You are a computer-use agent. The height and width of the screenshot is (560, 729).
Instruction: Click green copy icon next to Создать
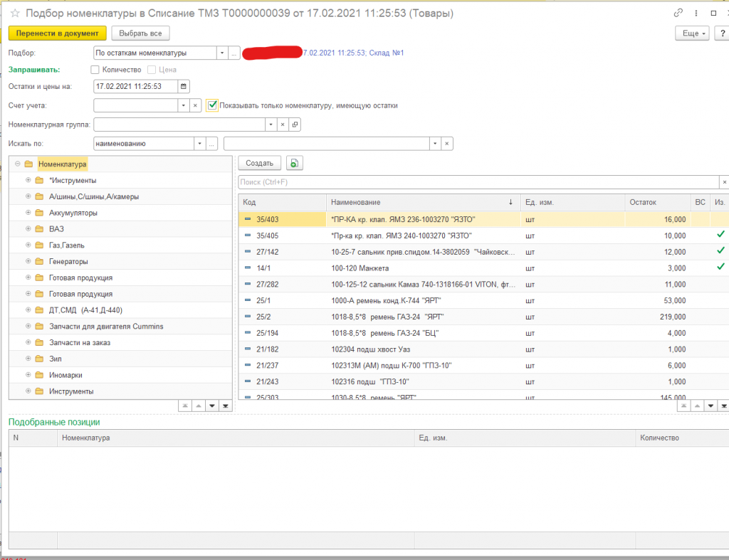point(295,163)
